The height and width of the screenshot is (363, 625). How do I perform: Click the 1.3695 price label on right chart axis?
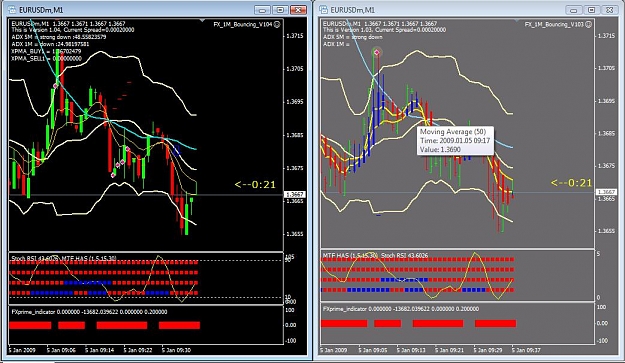606,101
